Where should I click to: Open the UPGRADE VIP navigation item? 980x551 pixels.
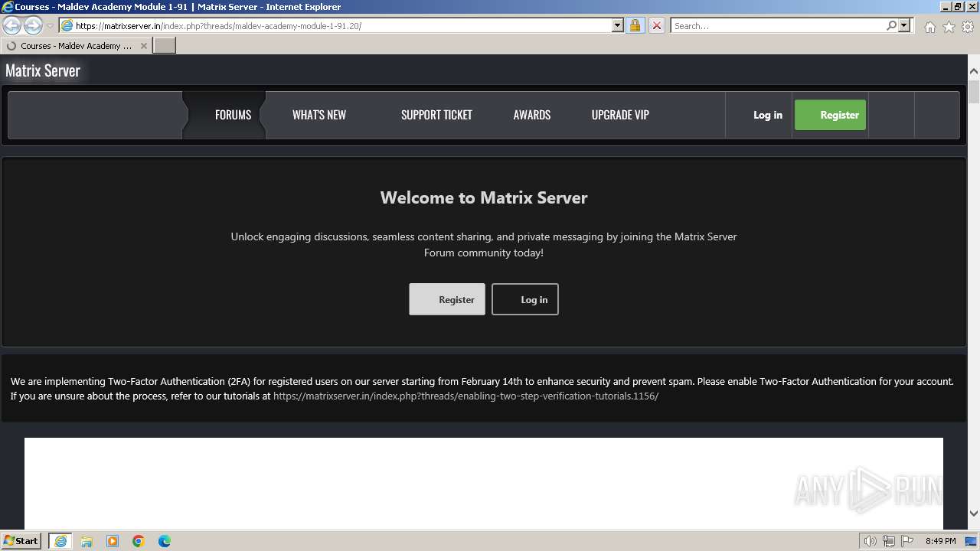(620, 115)
